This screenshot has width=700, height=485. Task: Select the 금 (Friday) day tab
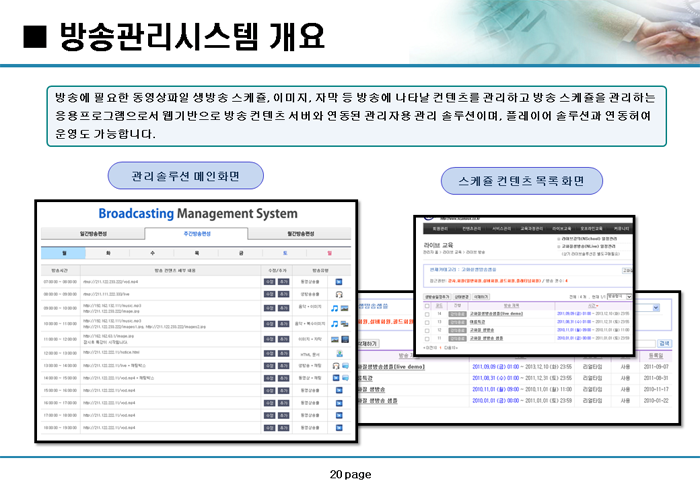coord(241,253)
